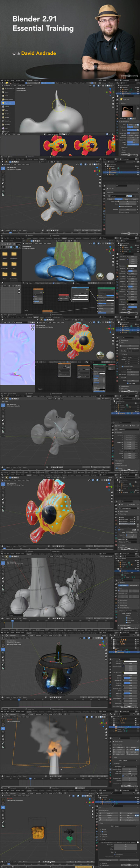The width and height of the screenshot is (140, 868).
Task: Select green Principled BSDF node in rock shader editor
Action: [x=106, y=301]
